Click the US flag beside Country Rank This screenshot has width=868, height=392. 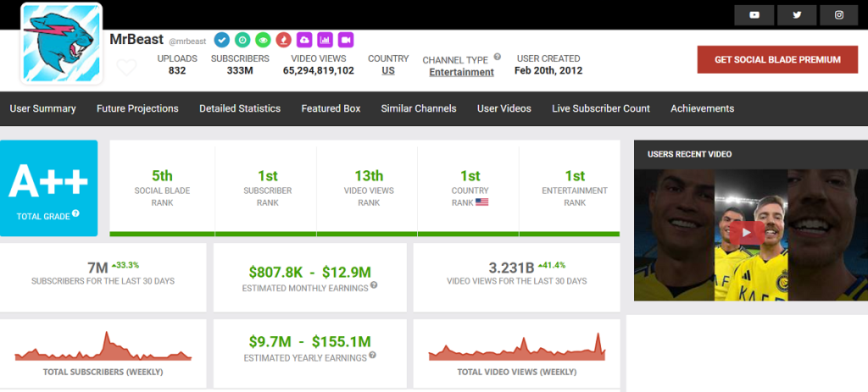(x=481, y=202)
